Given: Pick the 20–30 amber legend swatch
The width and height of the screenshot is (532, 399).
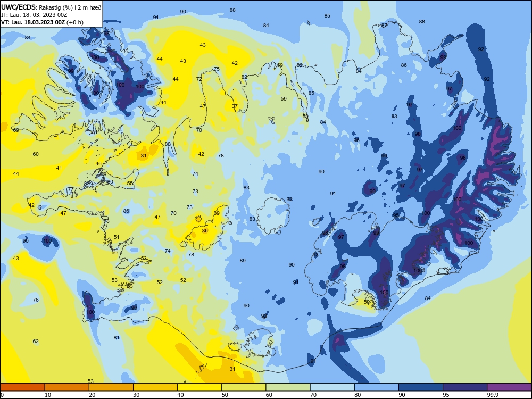Looking at the screenshot, I should (x=111, y=387).
